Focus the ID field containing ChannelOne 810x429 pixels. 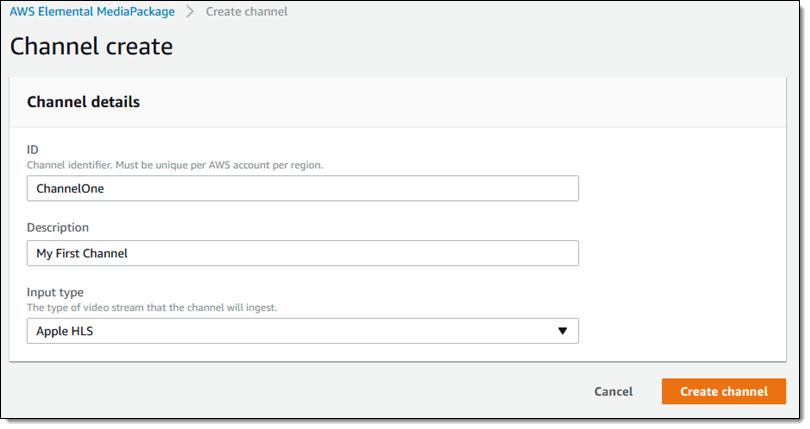303,188
